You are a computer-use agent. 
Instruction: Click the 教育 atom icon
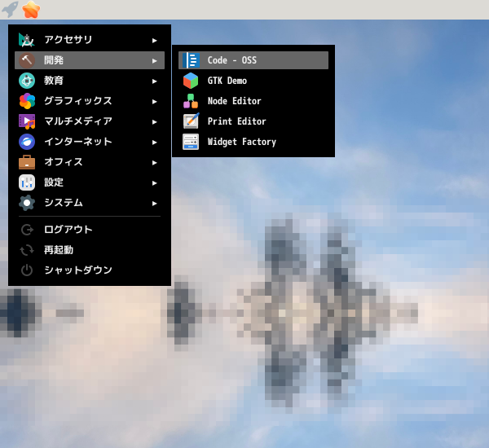[x=27, y=81]
